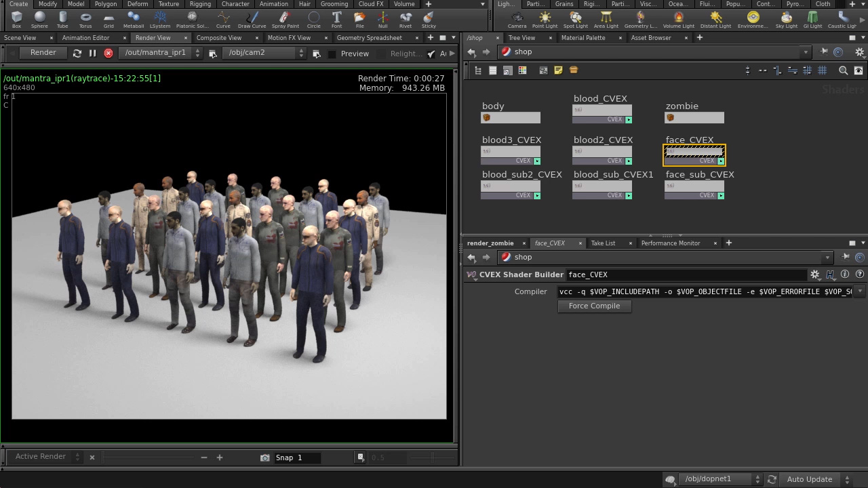The width and height of the screenshot is (868, 488).
Task: Pause the running IPR render
Action: coord(93,53)
